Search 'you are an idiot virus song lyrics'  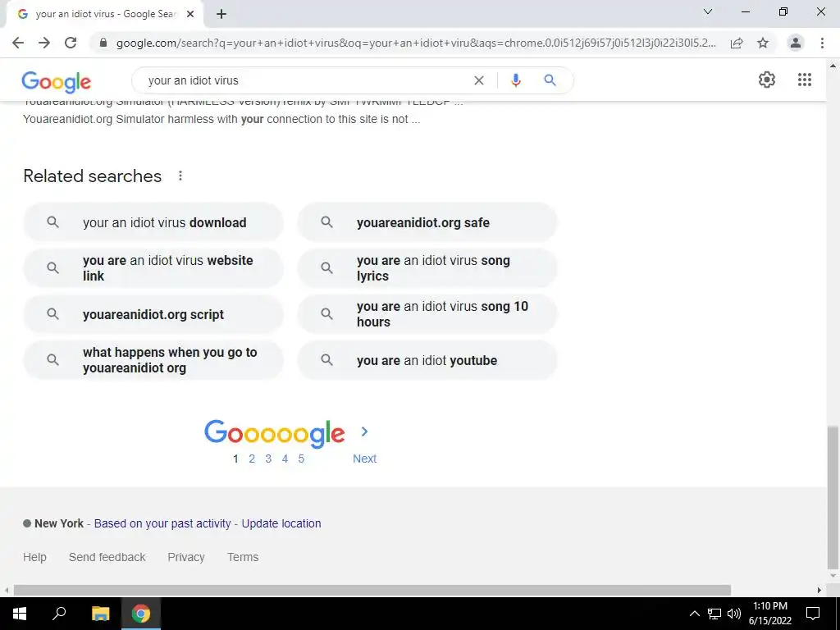tap(427, 268)
